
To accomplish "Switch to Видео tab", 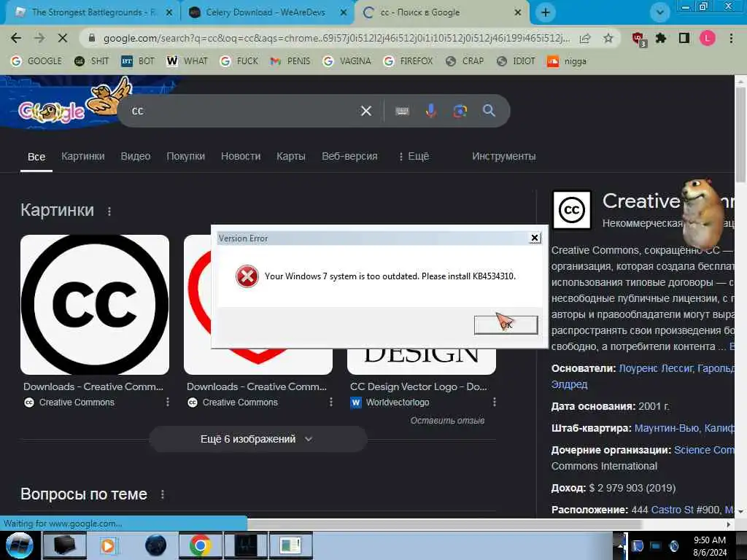I will tap(135, 156).
